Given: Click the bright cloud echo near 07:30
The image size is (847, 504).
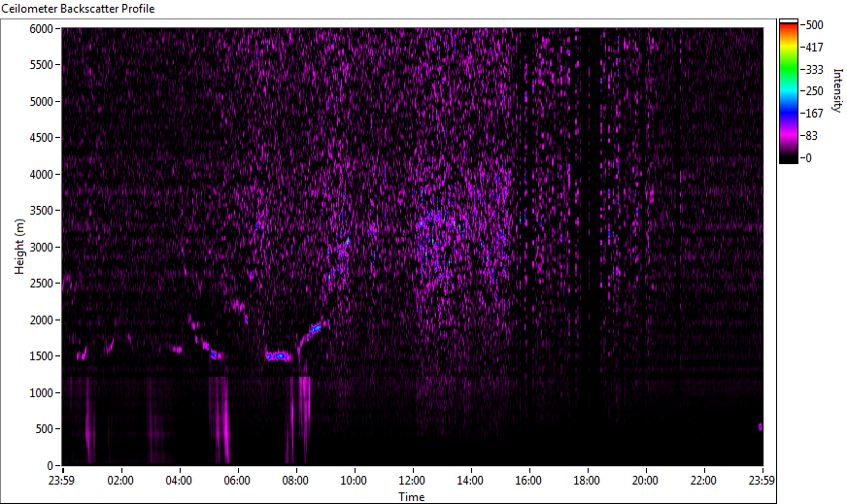Looking at the screenshot, I should (x=278, y=356).
